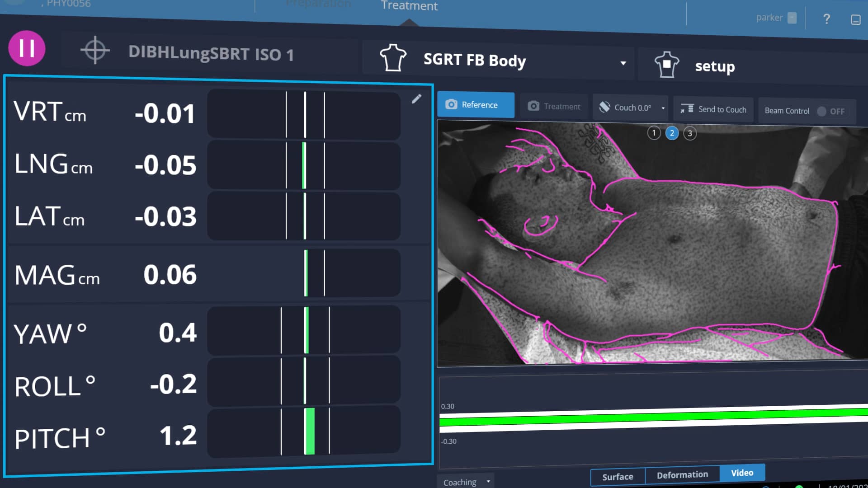Click the Send to Couch icon

pos(687,108)
